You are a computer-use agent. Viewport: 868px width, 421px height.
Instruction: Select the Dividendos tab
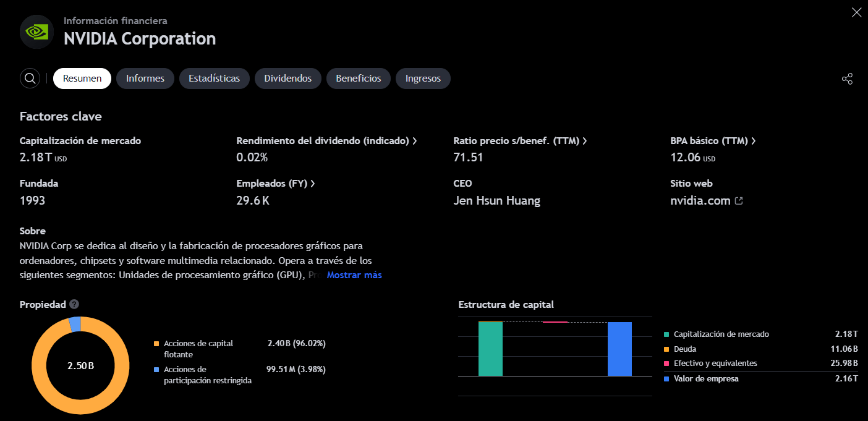(287, 79)
